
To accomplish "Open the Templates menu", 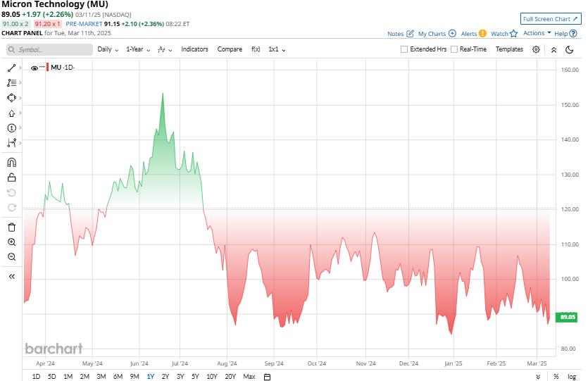I will coord(509,49).
